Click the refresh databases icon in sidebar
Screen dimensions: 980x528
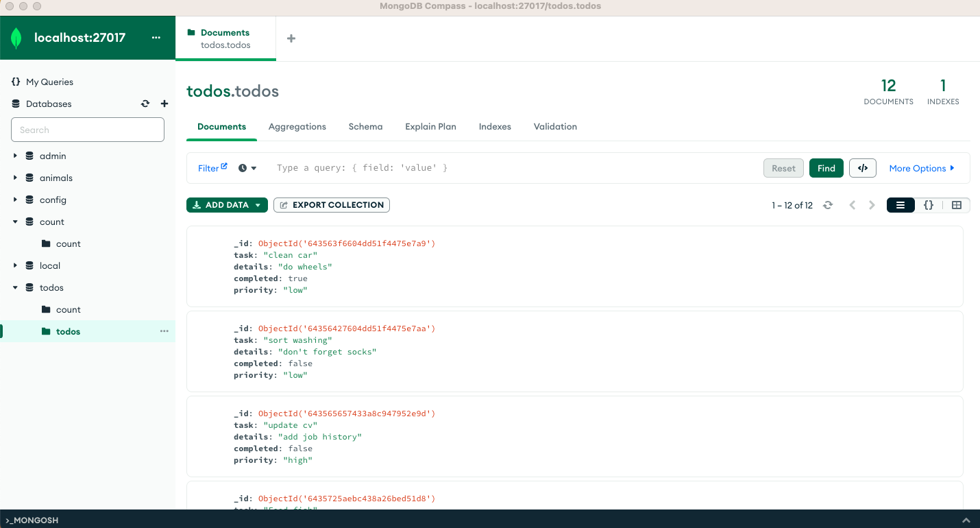[x=145, y=104]
